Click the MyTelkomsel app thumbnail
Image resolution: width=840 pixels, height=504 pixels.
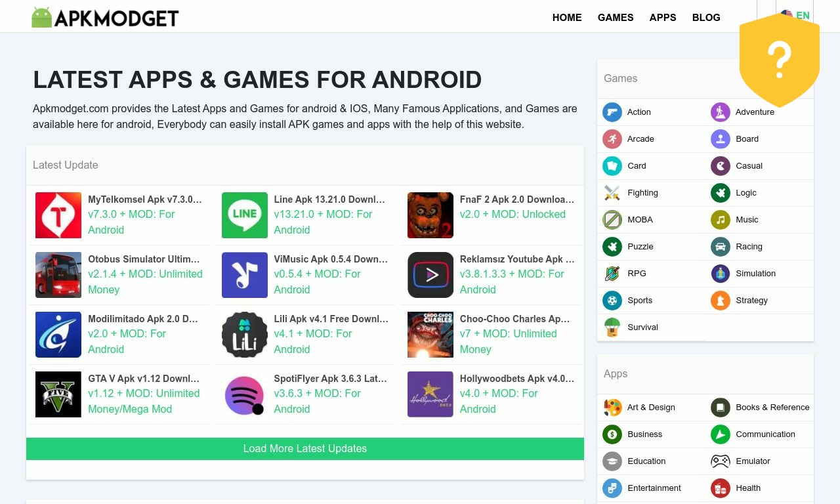pos(58,215)
